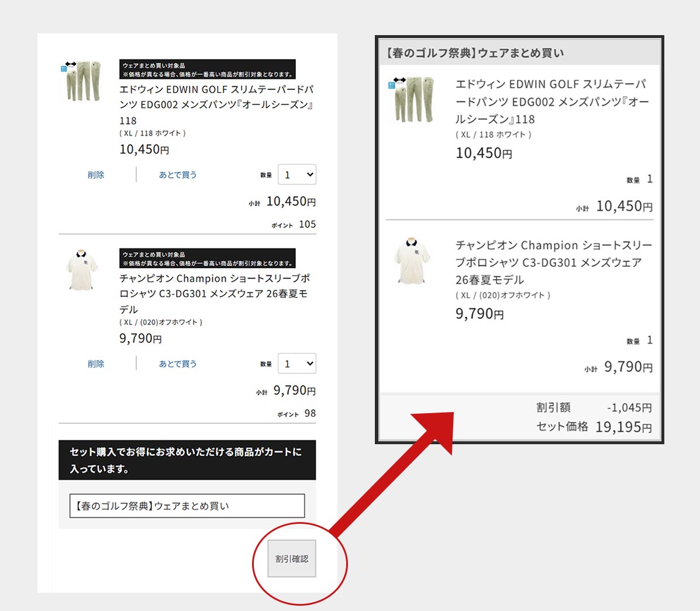Click the polo shirt thumbnail in discount panel
Image resolution: width=700 pixels, height=611 pixels.
point(412,260)
